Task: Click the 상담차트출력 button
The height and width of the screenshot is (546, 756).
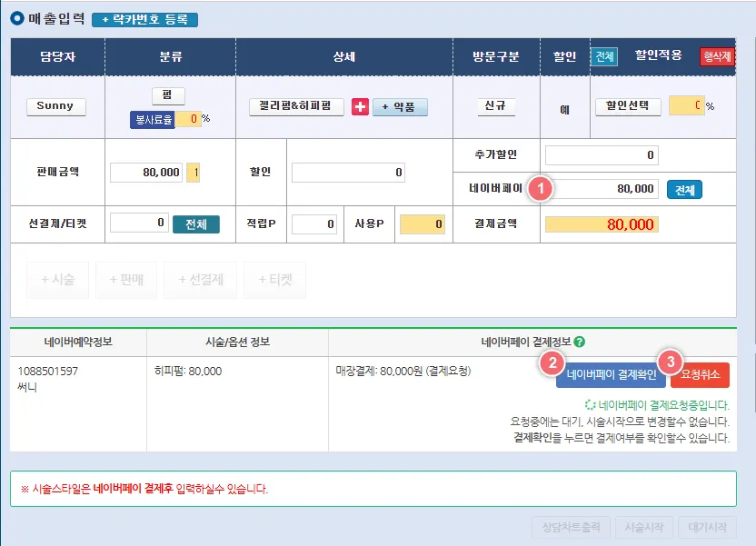Action: click(x=572, y=527)
